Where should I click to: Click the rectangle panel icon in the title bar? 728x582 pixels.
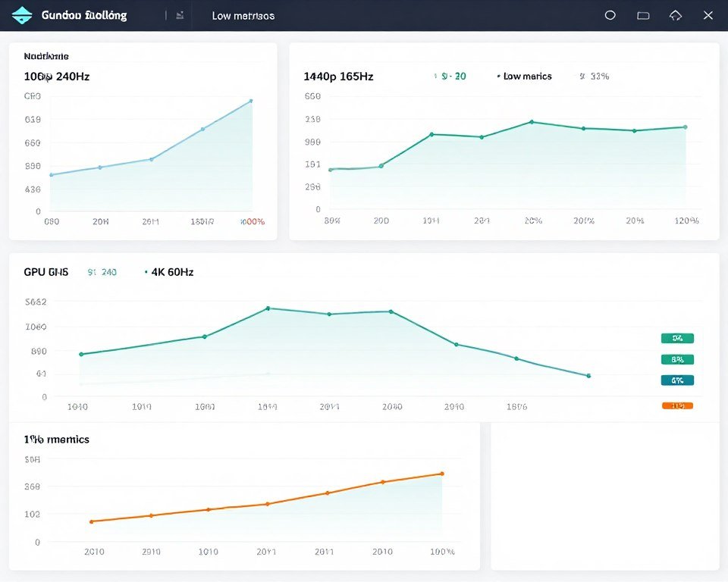pos(643,14)
